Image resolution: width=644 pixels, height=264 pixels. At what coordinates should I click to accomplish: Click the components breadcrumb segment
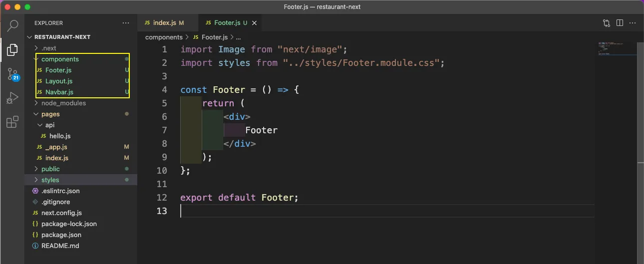click(164, 37)
